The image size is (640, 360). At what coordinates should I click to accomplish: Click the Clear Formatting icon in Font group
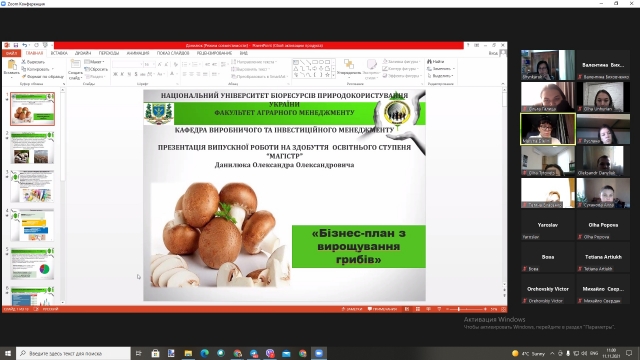tap(176, 64)
